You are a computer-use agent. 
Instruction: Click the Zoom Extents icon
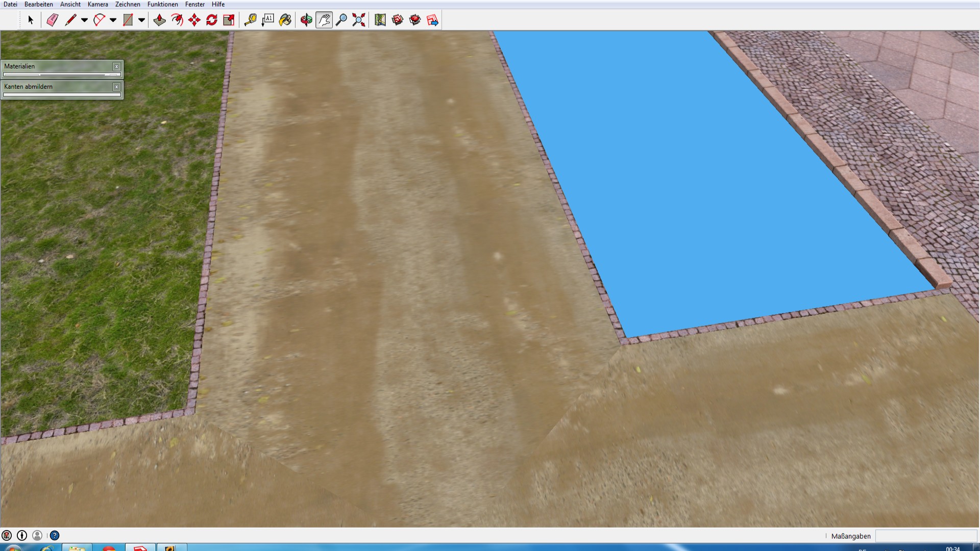pyautogui.click(x=359, y=20)
